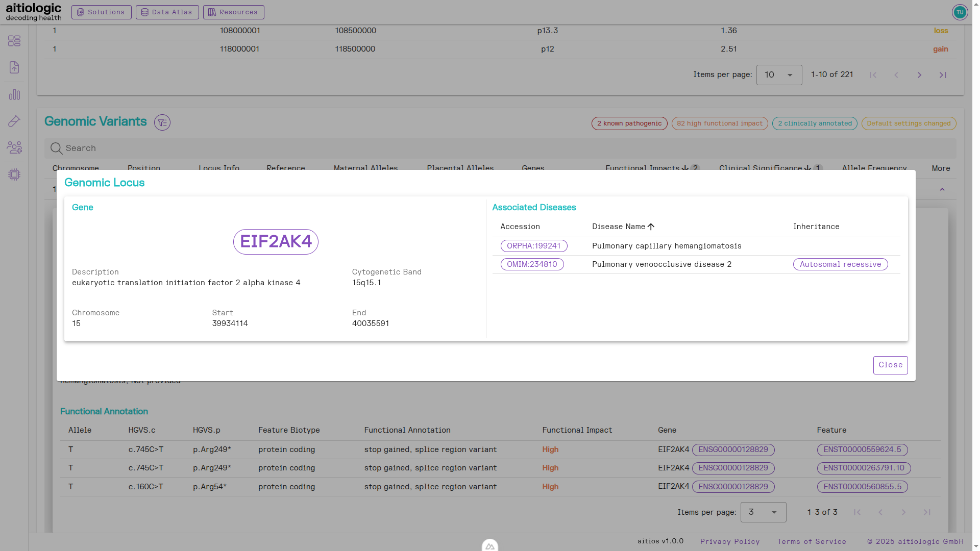Screen dimensions: 980x551
Task: Open the Data Atlas menu
Action: point(167,12)
